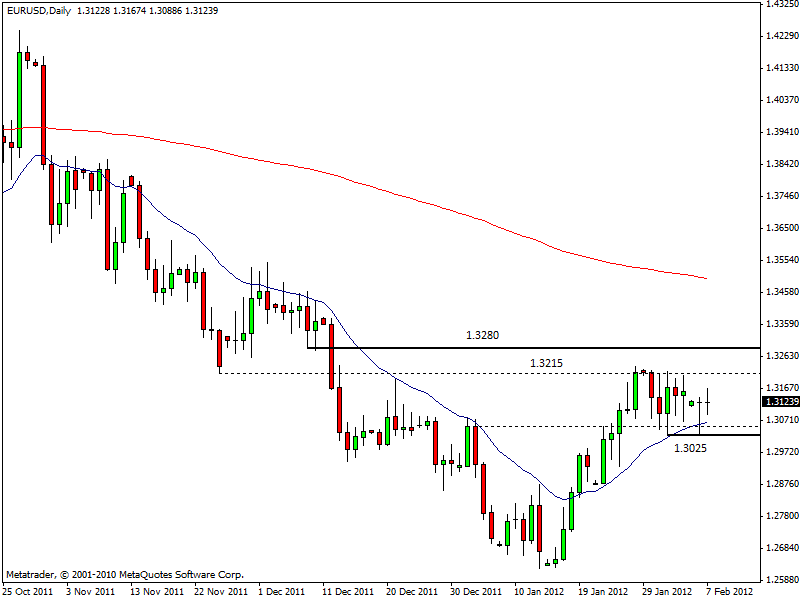Click the 22 Nov 2011 date label
Viewport: 800px width, 600px height.
[x=219, y=591]
